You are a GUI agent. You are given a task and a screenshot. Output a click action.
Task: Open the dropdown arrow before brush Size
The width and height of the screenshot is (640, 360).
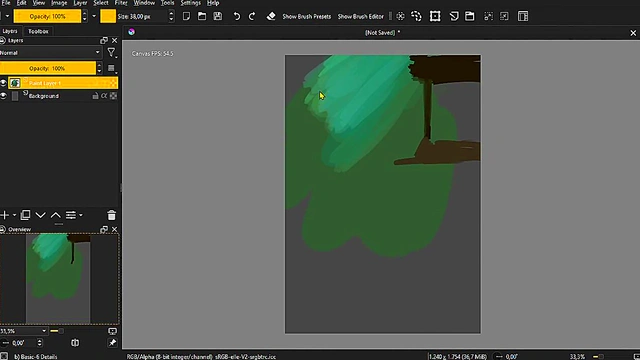(94, 16)
